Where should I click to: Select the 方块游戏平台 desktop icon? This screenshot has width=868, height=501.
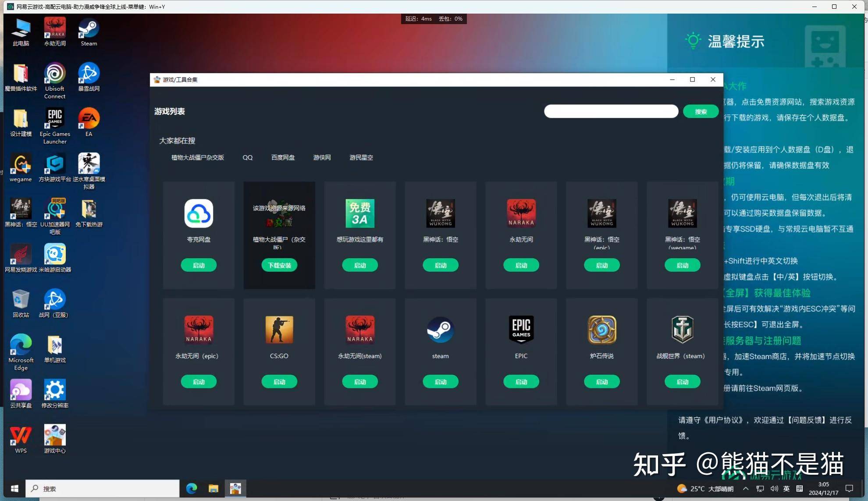pos(55,167)
